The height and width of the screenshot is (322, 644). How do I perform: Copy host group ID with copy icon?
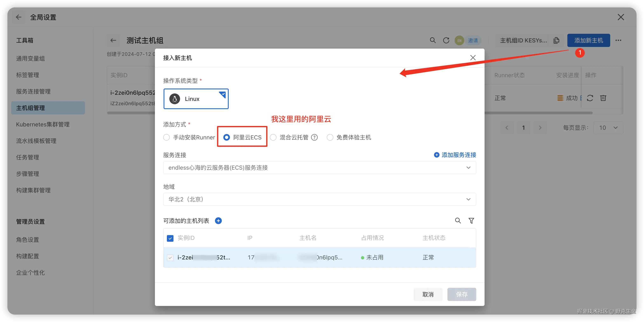pos(556,40)
